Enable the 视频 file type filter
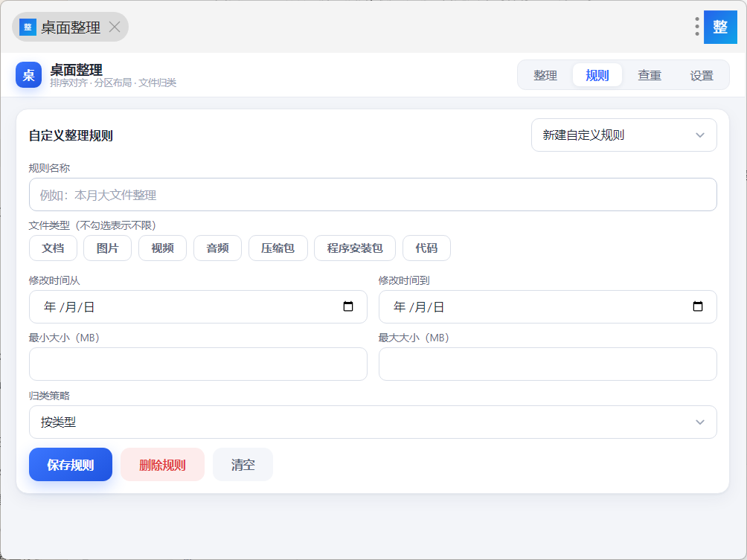 pos(162,248)
